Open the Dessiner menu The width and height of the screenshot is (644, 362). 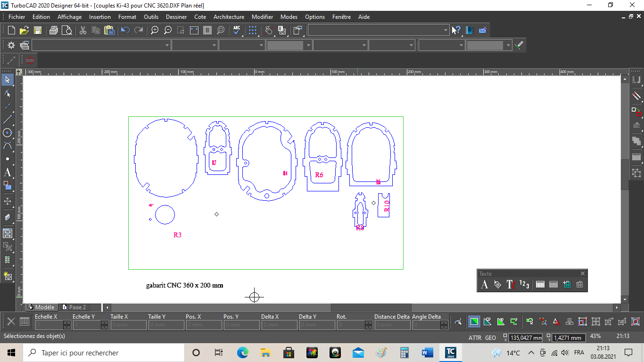[176, 16]
